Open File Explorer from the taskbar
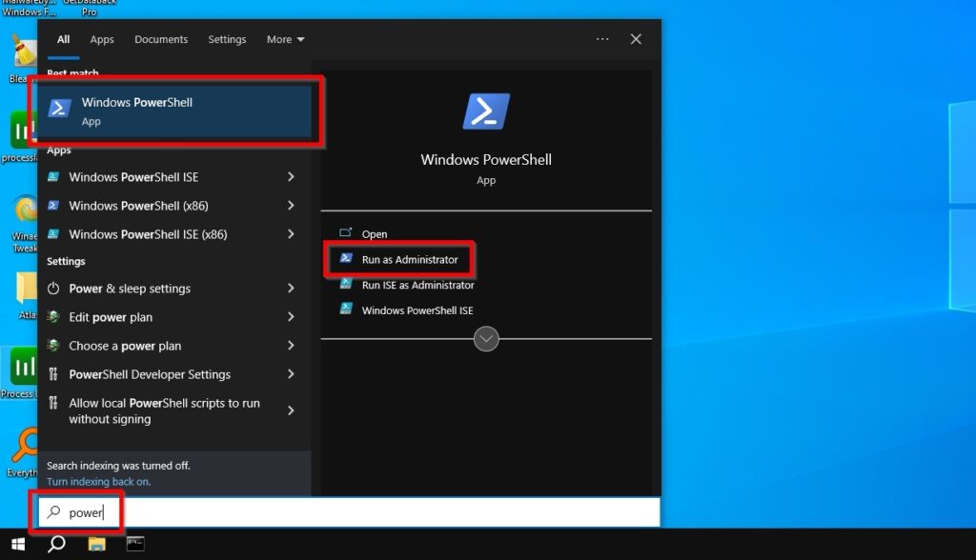The height and width of the screenshot is (560, 976). click(x=95, y=545)
